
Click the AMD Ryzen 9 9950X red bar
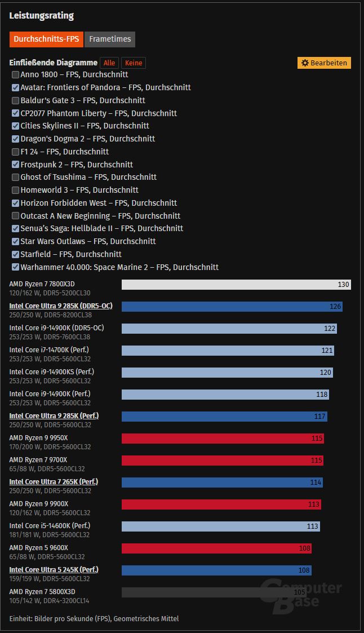(223, 439)
